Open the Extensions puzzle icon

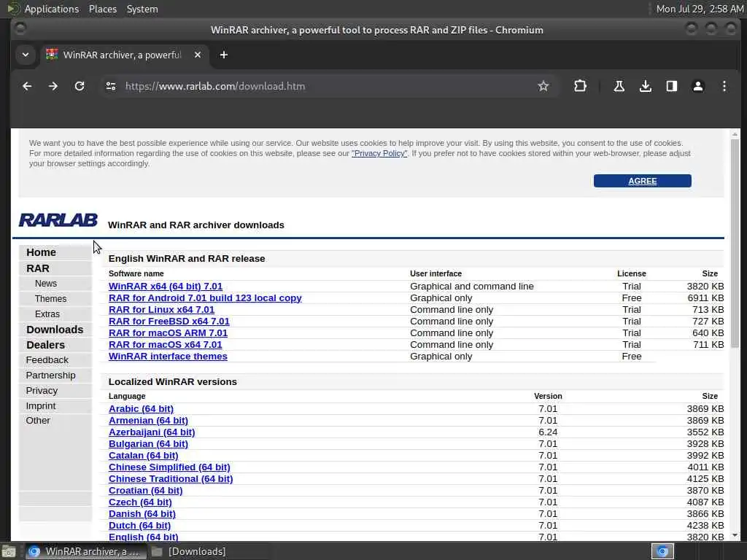tap(580, 86)
